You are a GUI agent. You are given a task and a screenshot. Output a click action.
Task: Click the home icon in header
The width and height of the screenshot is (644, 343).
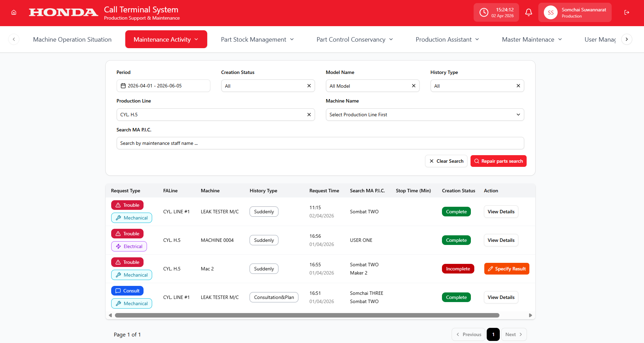pyautogui.click(x=14, y=12)
